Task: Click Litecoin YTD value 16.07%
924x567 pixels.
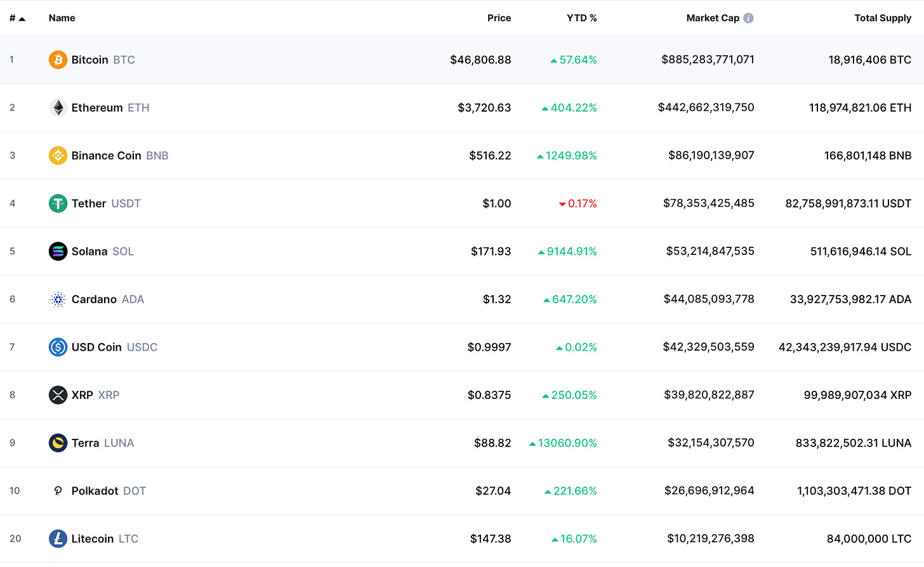Action: (x=574, y=538)
